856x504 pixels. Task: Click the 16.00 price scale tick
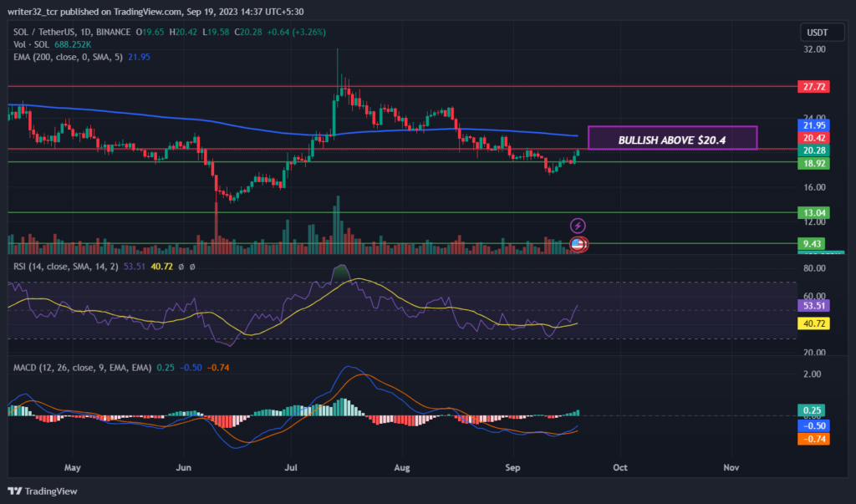[814, 187]
